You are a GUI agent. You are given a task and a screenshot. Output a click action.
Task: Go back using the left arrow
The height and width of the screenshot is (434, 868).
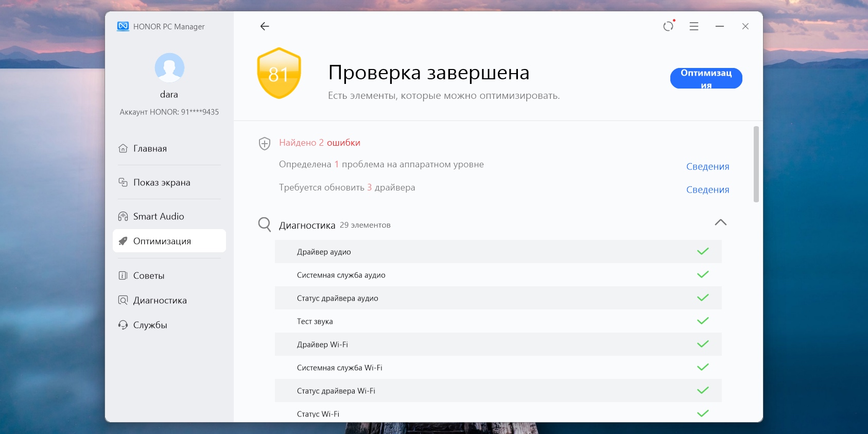pos(265,26)
